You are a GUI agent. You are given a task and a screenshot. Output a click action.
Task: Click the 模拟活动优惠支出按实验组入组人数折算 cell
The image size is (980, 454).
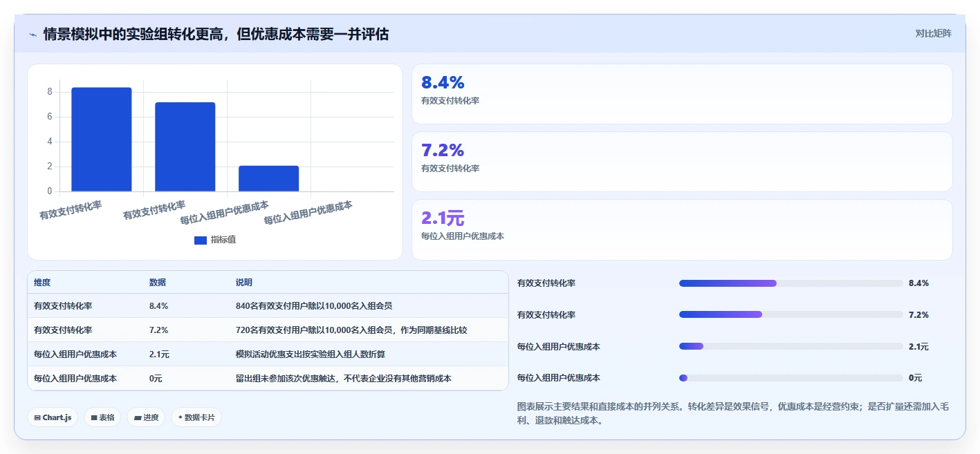311,354
